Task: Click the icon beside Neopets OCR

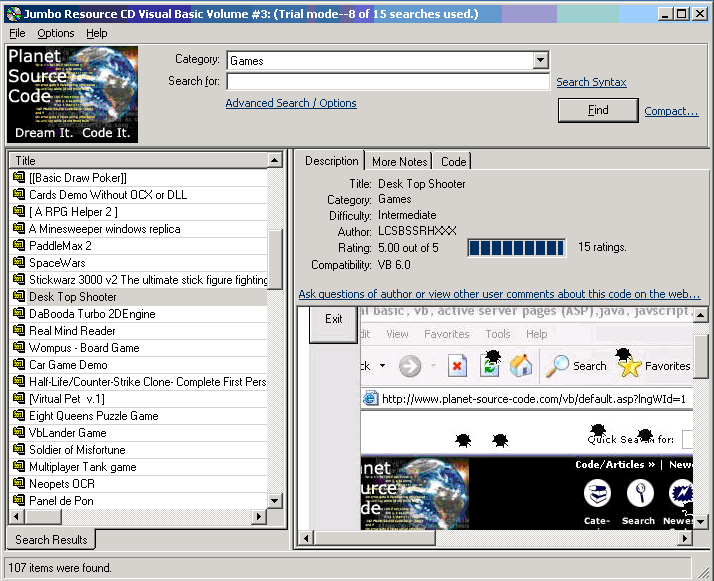Action: (x=19, y=483)
